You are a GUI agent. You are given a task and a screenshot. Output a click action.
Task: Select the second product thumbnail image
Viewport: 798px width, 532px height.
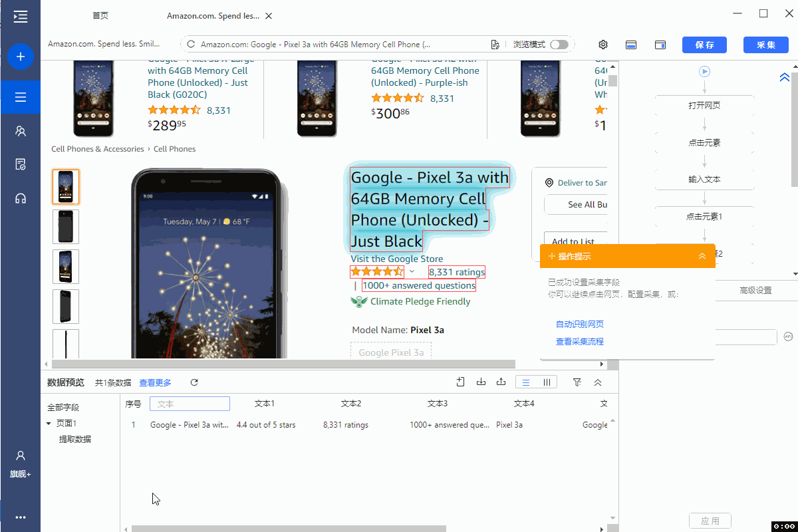(66, 227)
